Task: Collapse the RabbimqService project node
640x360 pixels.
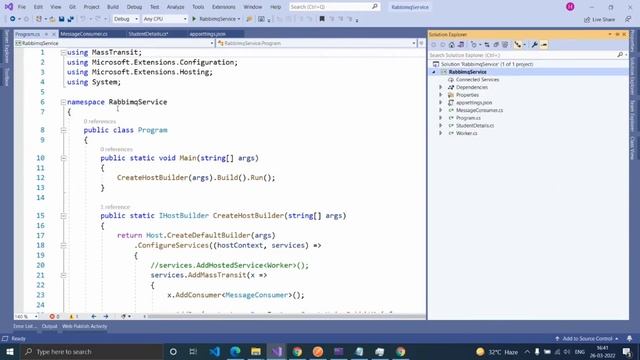Action: [434, 72]
